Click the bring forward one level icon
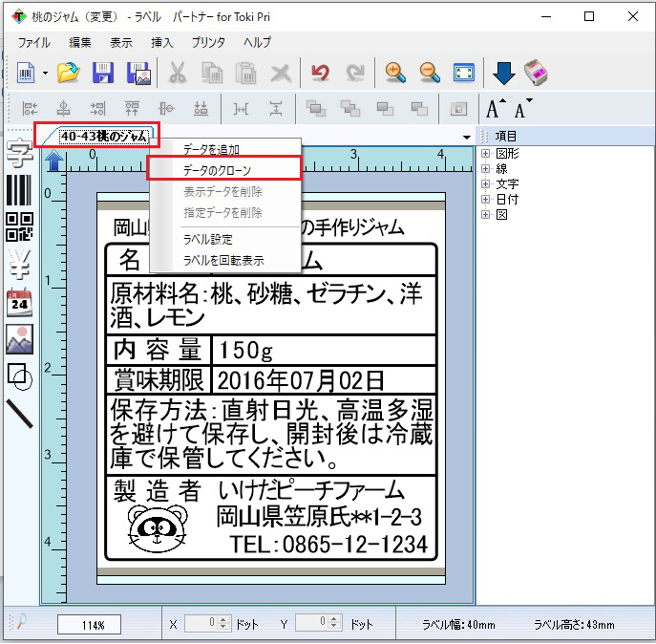Screen dimensions: 656x644 [385, 109]
